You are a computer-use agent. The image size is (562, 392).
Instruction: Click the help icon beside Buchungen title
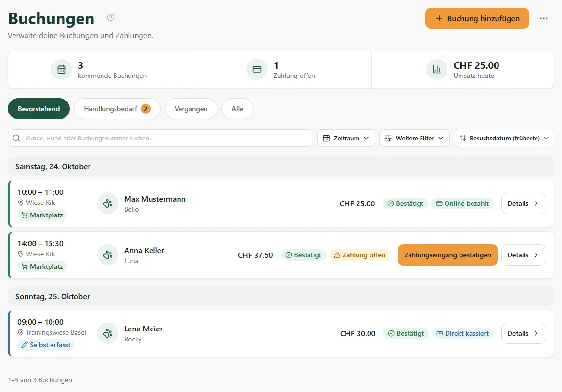(111, 17)
